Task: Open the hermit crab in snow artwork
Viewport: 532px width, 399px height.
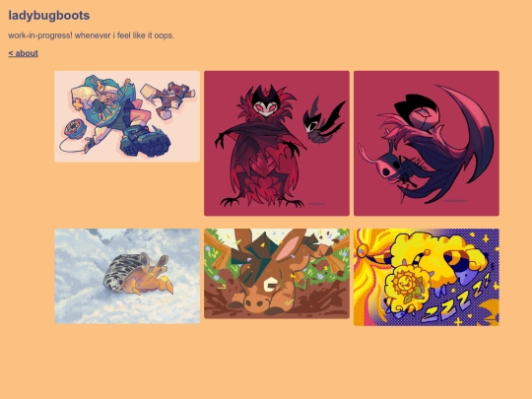Action: [127, 276]
